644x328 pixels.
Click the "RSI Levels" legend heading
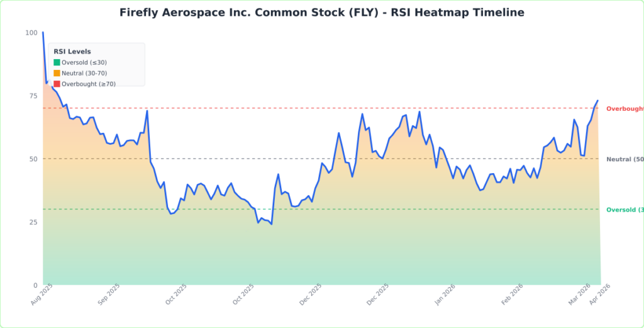(x=72, y=52)
